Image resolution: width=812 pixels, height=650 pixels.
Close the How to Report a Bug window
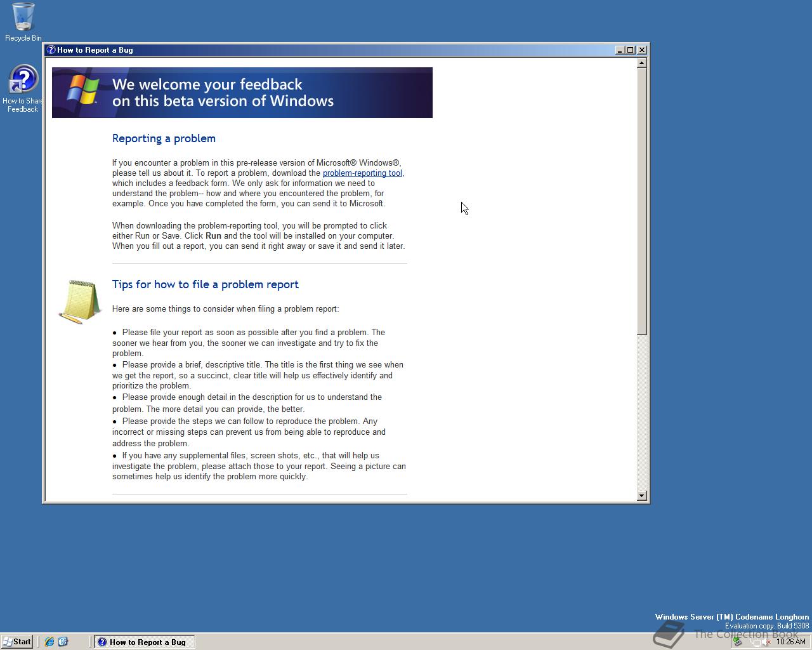[642, 50]
